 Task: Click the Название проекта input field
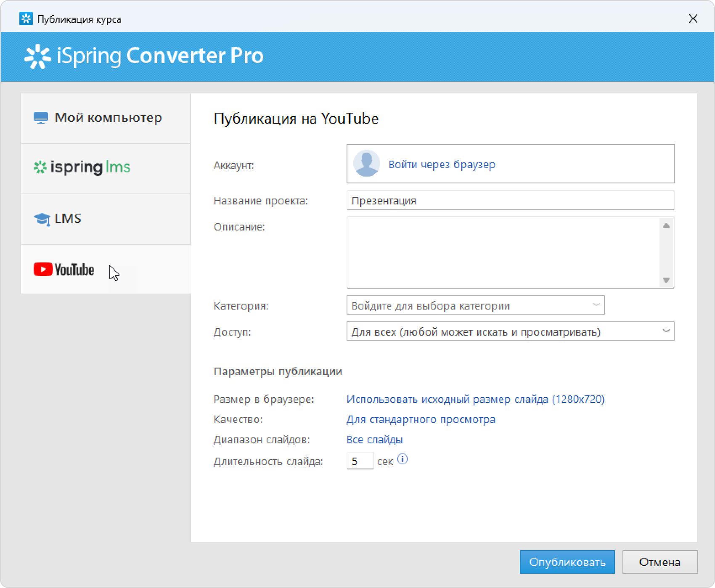pos(510,201)
